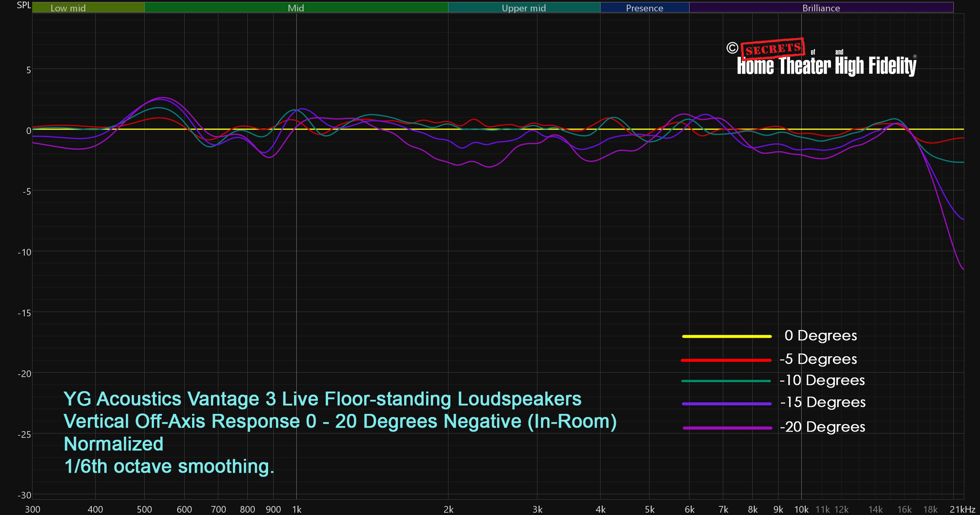980x515 pixels.
Task: Click the 10k frequency axis tick label
Action: 801,509
